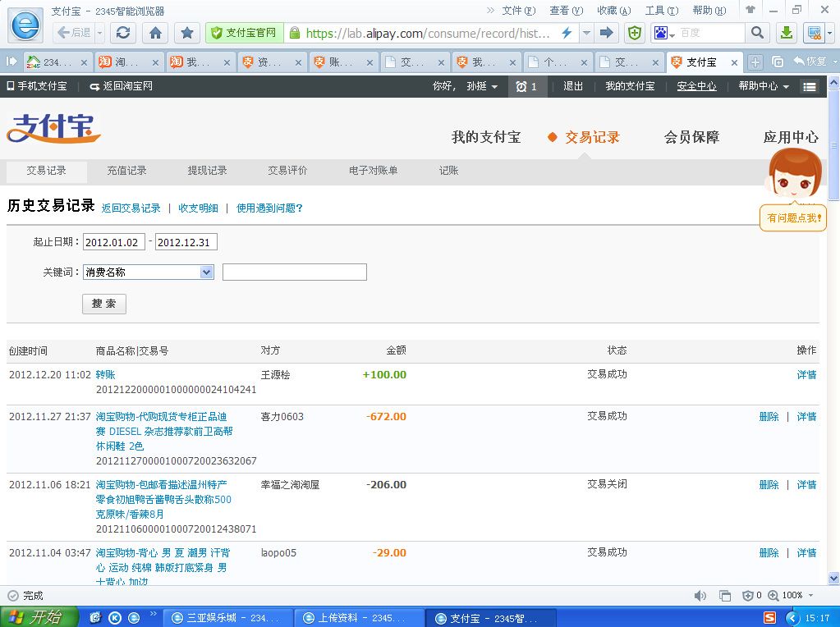Click the search magnifier icon

[x=756, y=33]
